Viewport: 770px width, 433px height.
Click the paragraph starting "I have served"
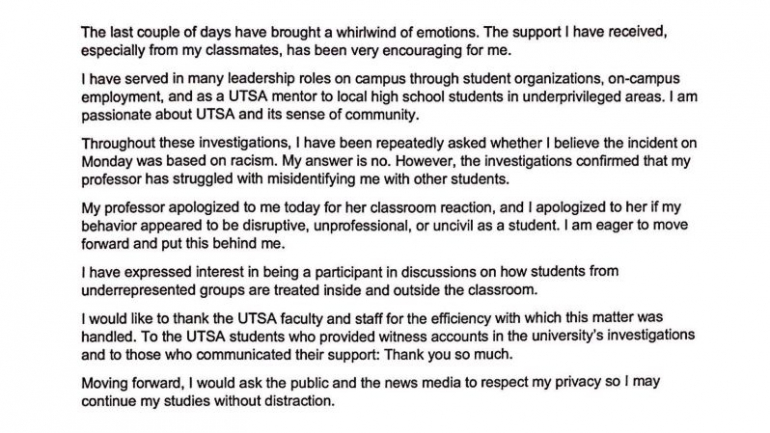(x=389, y=97)
